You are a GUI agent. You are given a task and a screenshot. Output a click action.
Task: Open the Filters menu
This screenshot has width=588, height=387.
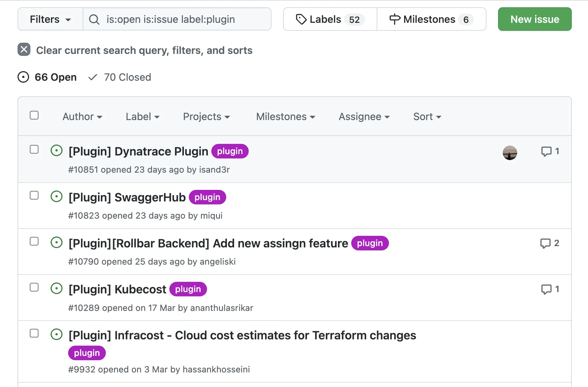pyautogui.click(x=50, y=19)
